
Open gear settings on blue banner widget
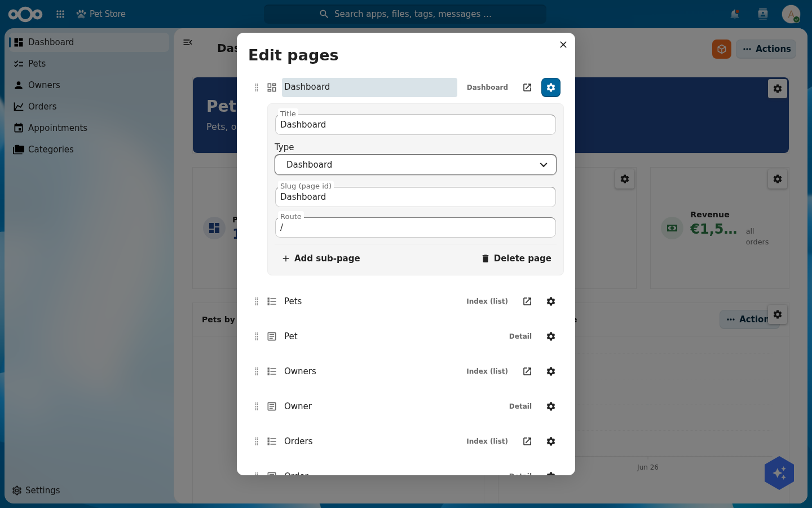(778, 89)
